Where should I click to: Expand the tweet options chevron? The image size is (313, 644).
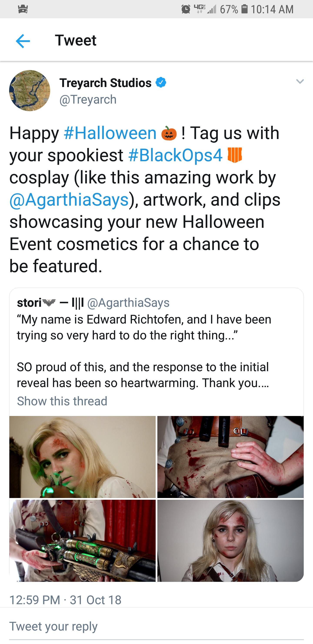click(x=300, y=82)
